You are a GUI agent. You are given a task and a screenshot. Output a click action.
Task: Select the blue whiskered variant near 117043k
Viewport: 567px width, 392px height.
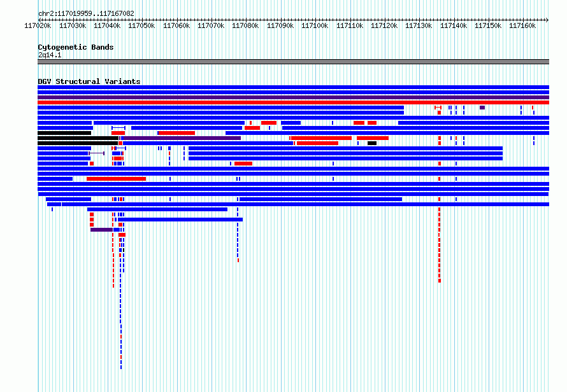pos(118,128)
